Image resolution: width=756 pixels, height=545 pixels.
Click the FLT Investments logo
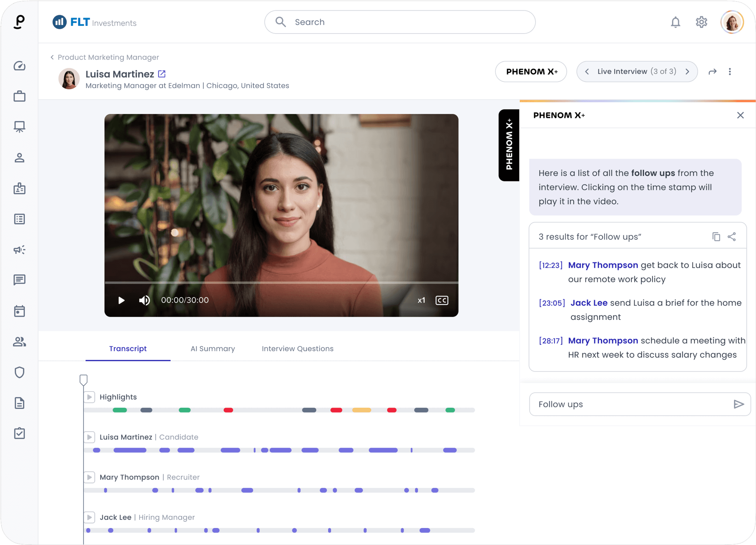point(94,22)
